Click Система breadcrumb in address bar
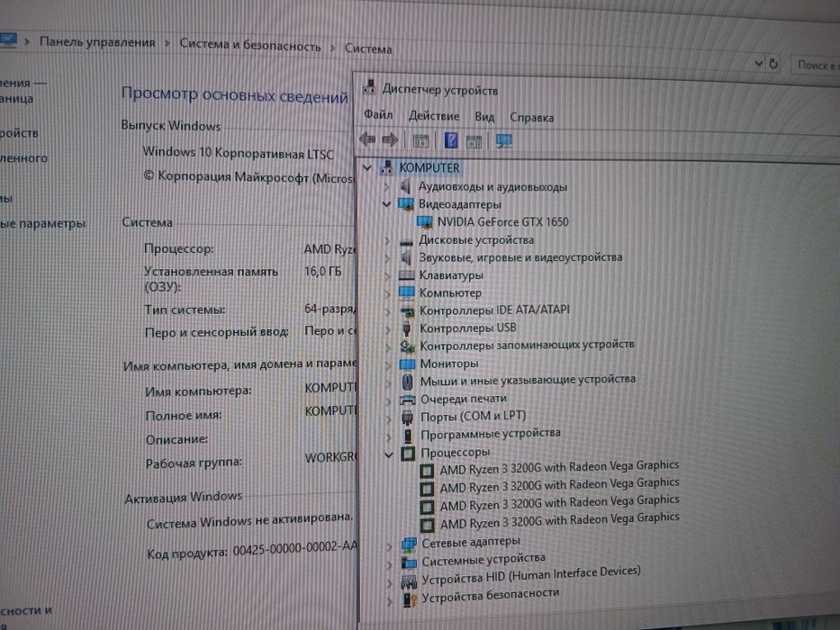Screen dimensions: 840x630 tap(368, 49)
